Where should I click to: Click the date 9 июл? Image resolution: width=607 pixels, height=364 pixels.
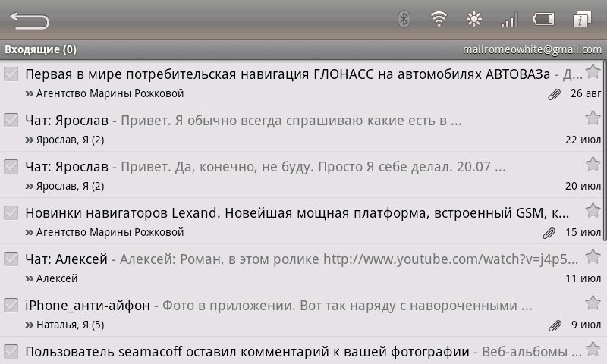[x=586, y=325]
